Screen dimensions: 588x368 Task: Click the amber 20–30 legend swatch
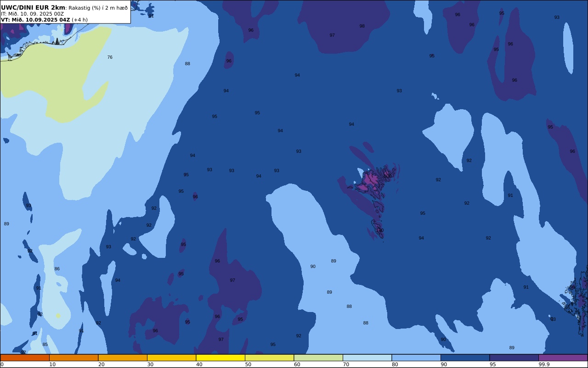123,357
